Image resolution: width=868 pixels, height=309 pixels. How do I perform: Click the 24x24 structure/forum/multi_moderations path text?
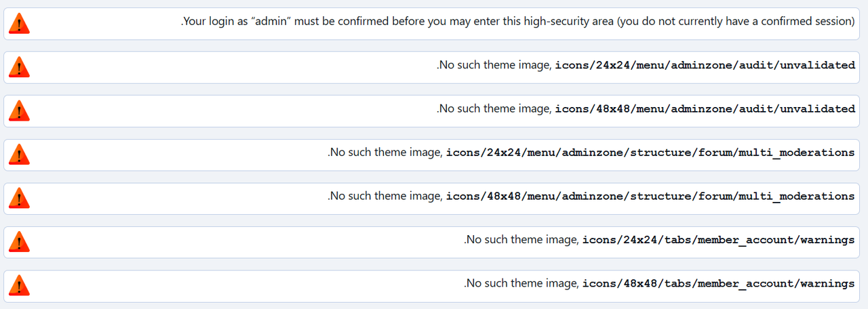[x=650, y=153]
